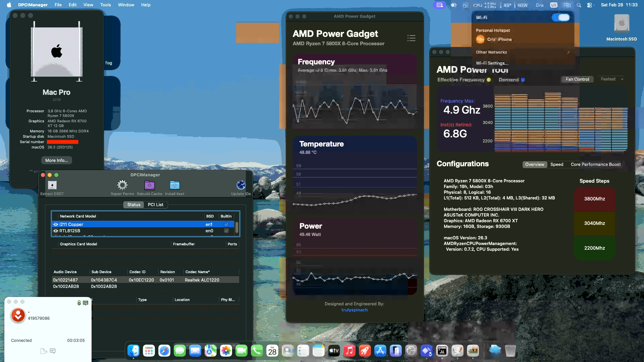Open Wi-Fi Settings... from the Wi-Fi menu
The image size is (644, 362).
(x=492, y=63)
